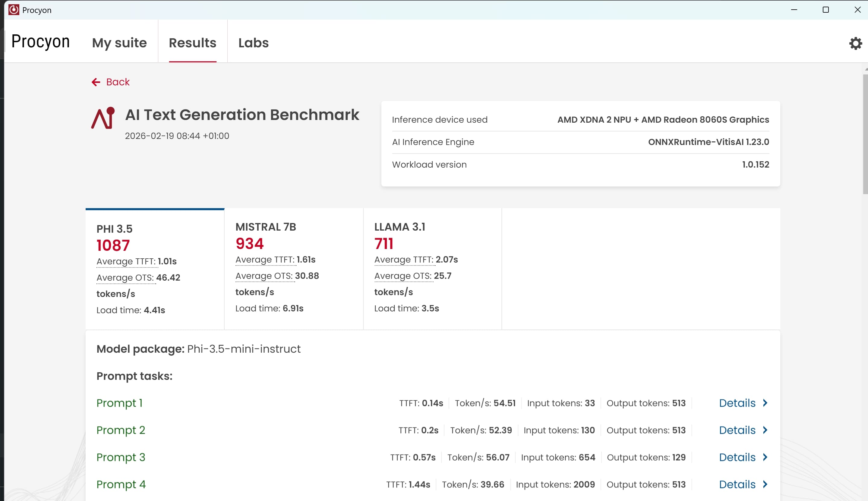
Task: Open Details for Prompt 4
Action: tap(737, 484)
